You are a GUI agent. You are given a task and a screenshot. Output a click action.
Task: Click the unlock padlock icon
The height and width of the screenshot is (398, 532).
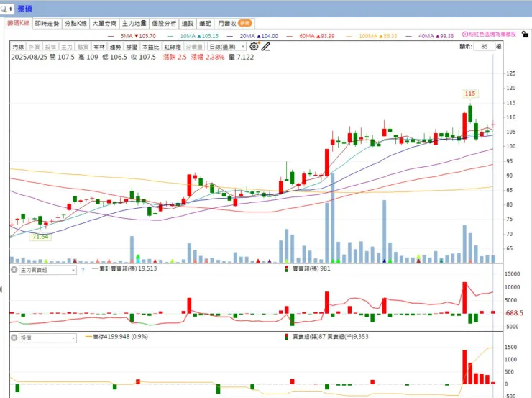(526, 35)
